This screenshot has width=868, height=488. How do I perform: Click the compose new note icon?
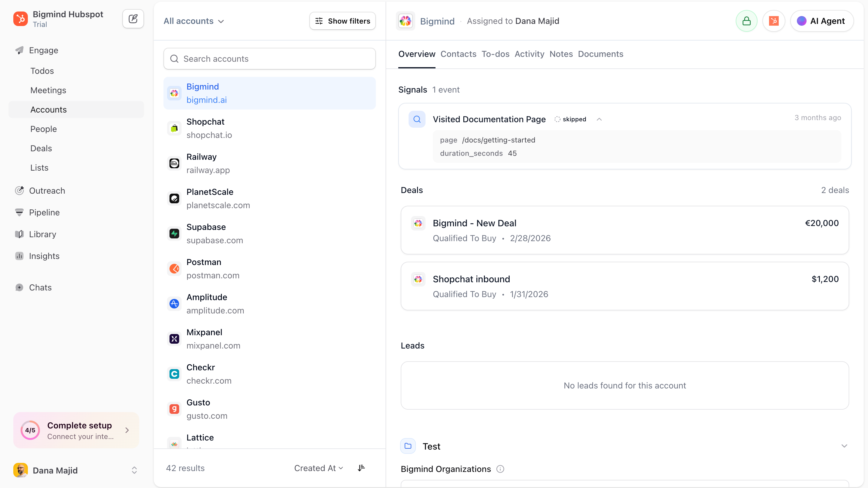coord(133,19)
